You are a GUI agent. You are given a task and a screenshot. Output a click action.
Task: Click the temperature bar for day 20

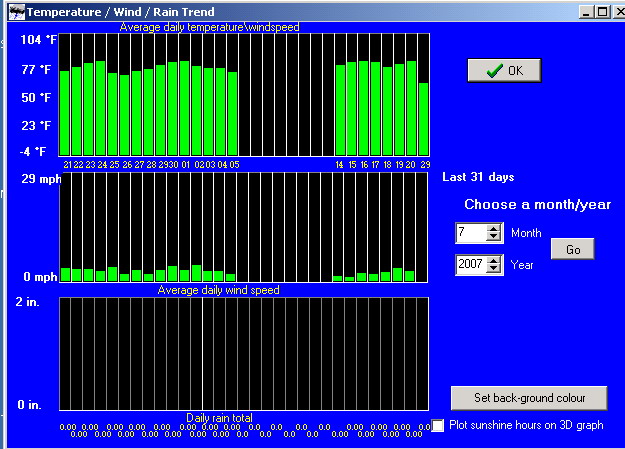coord(412,108)
